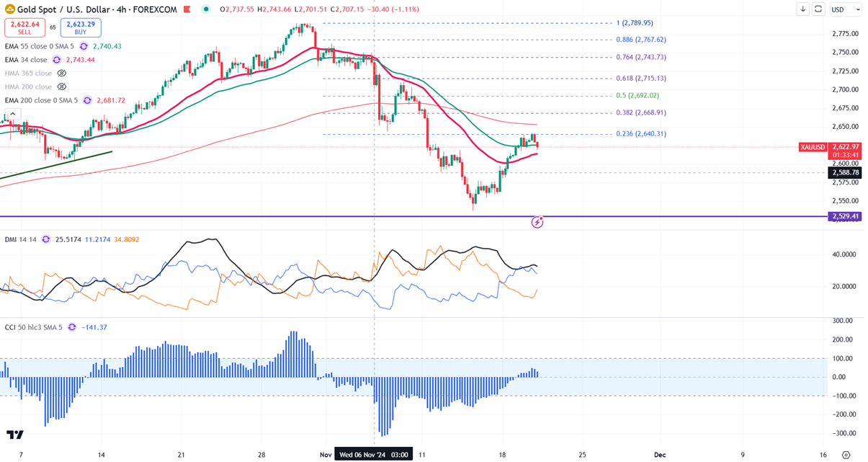The image size is (868, 462).
Task: Click the EMA 200 refresh icon
Action: coord(87,100)
